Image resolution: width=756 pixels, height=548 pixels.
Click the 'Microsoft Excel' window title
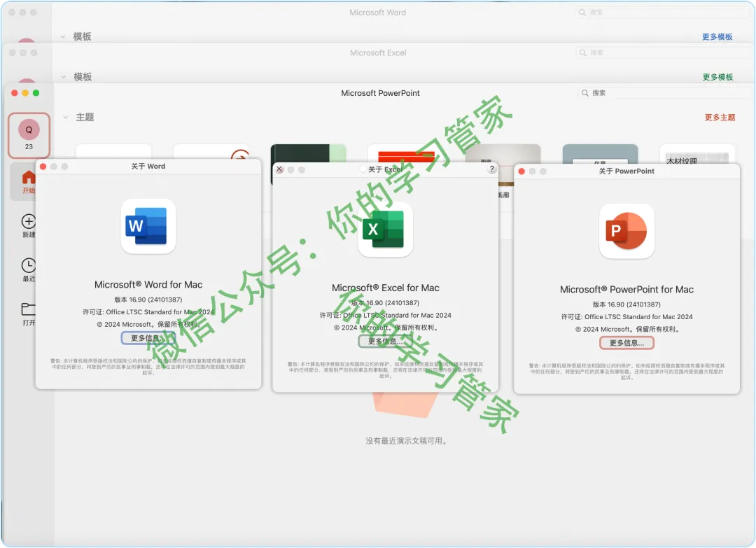pyautogui.click(x=378, y=52)
